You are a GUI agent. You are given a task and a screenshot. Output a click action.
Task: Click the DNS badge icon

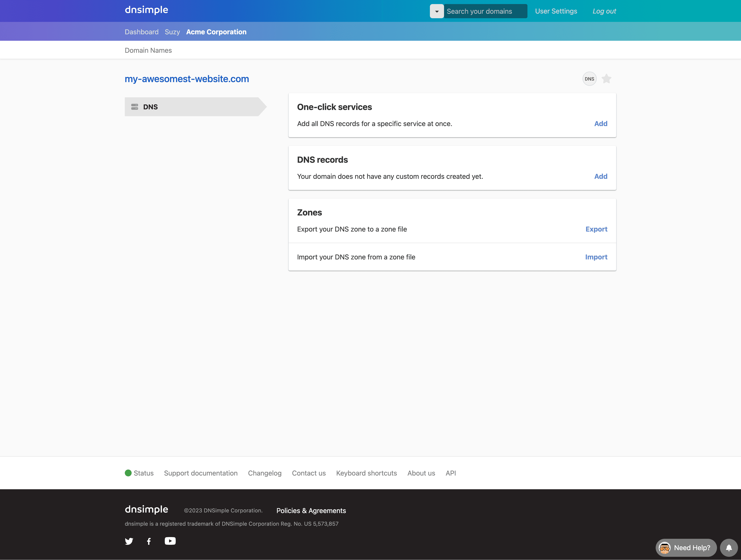589,79
